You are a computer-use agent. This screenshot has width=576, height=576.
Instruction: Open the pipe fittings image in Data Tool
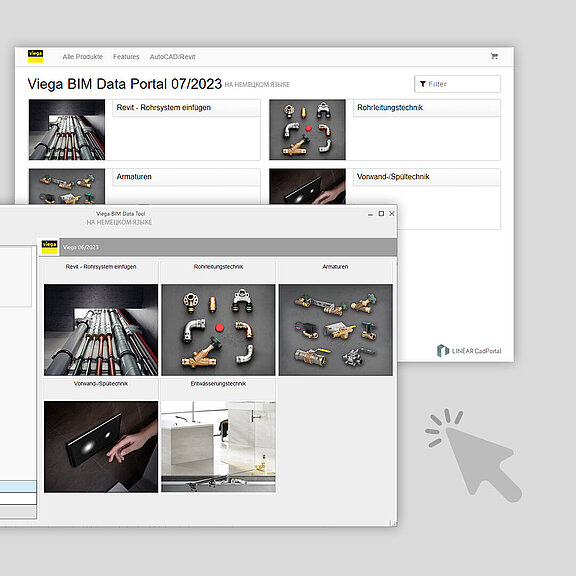coord(218,330)
